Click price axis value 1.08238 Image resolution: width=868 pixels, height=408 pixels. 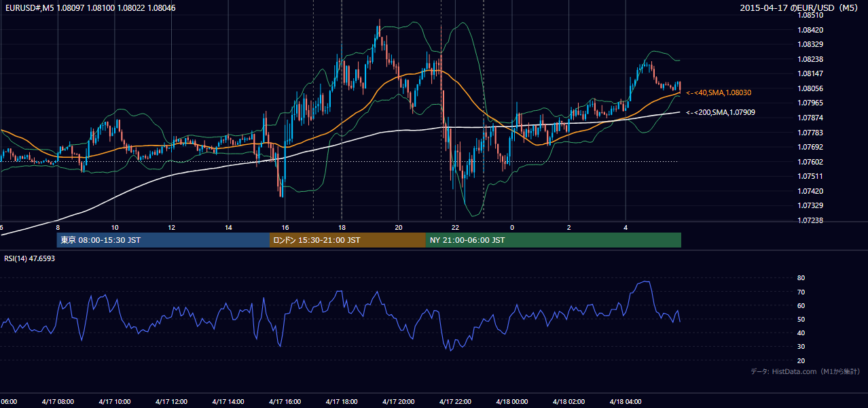[810, 59]
